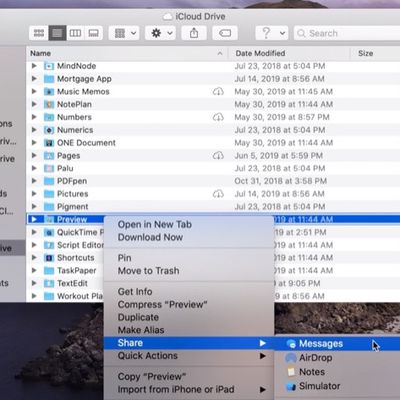Download Pages folder via cloud icon
This screenshot has height=400, width=400.
(218, 155)
